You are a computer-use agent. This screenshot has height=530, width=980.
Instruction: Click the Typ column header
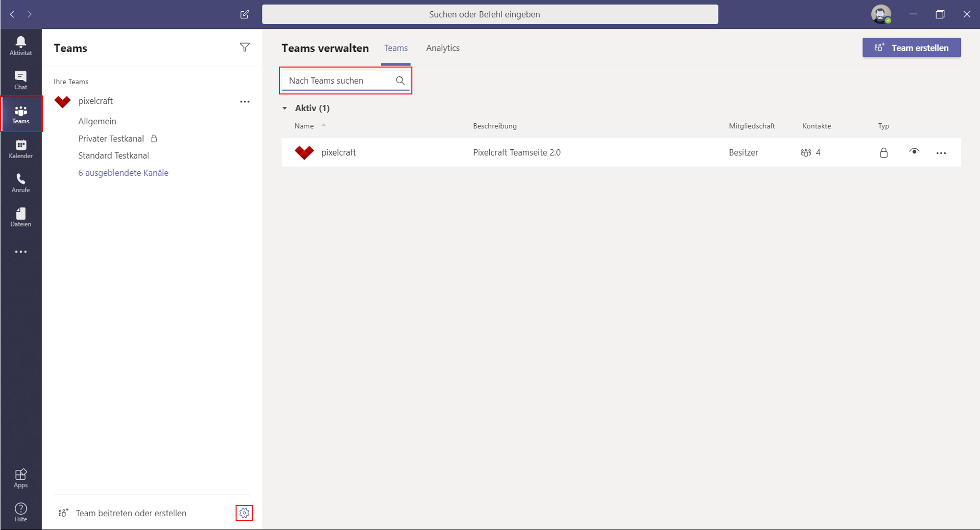click(x=884, y=126)
